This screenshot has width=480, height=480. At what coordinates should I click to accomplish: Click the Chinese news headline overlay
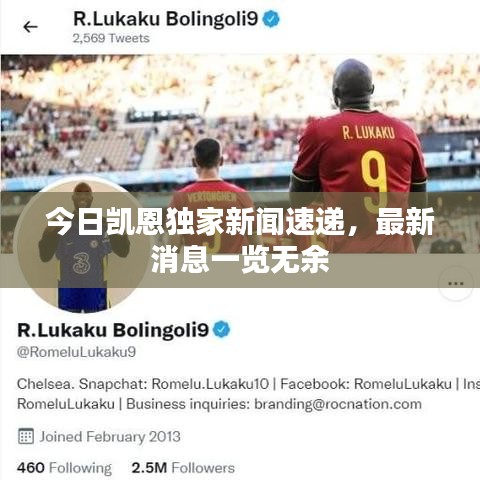coord(240,240)
